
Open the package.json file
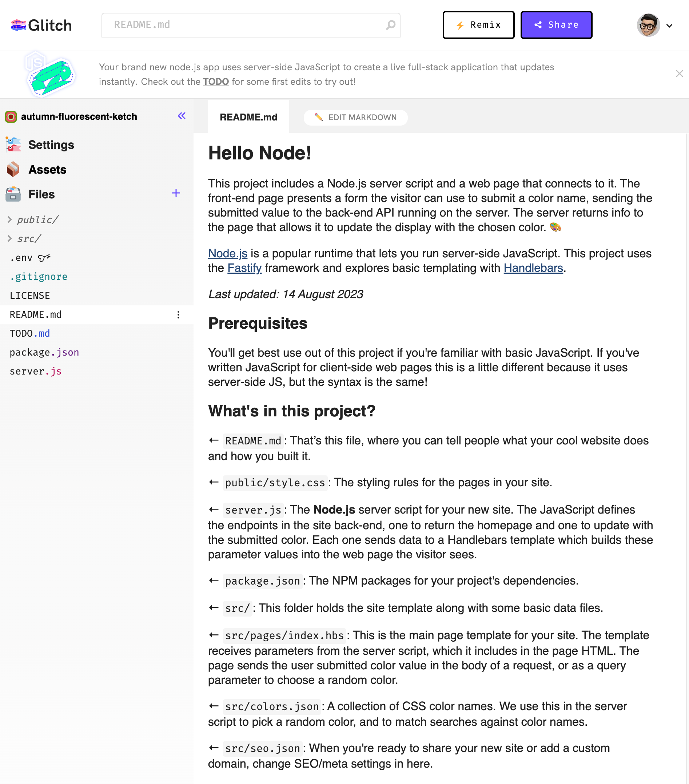point(44,352)
